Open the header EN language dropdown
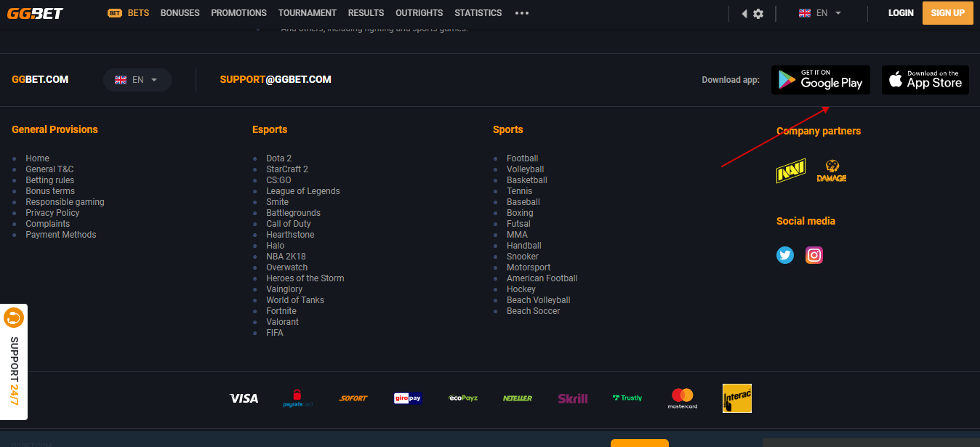The image size is (980, 447). (820, 13)
